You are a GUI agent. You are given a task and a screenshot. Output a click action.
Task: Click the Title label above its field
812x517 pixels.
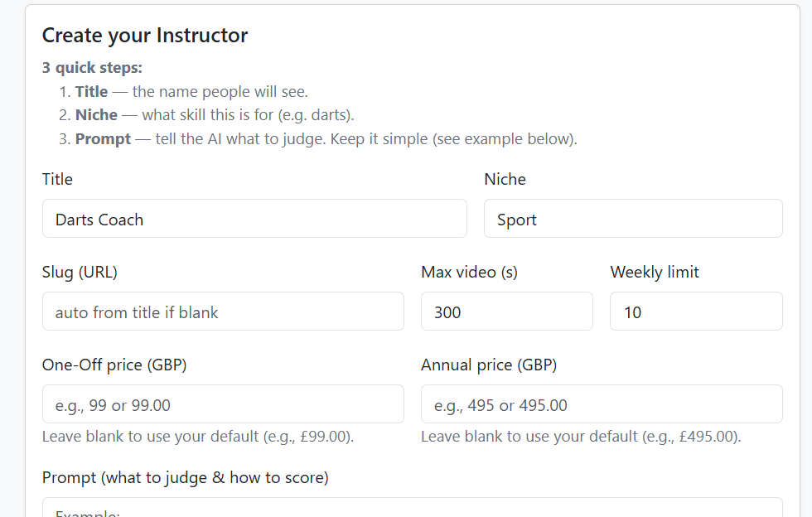(x=56, y=179)
